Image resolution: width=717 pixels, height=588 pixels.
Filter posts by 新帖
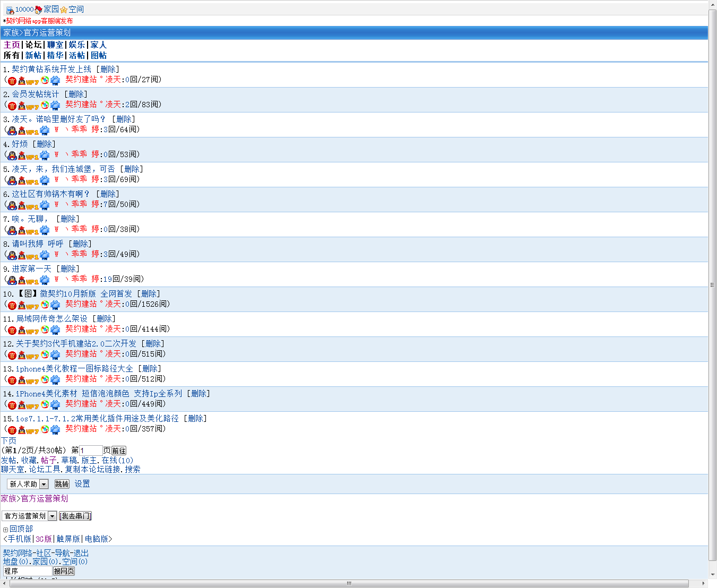click(33, 55)
